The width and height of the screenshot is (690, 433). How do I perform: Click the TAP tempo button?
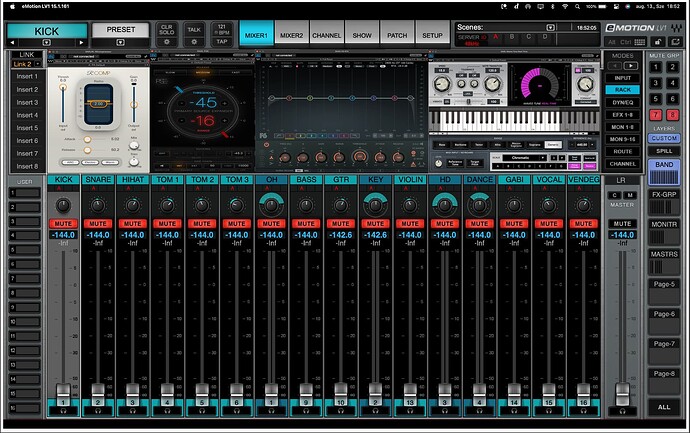[x=221, y=42]
